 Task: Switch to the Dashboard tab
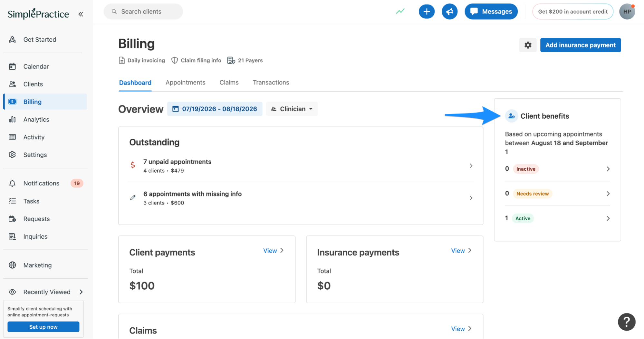[135, 83]
